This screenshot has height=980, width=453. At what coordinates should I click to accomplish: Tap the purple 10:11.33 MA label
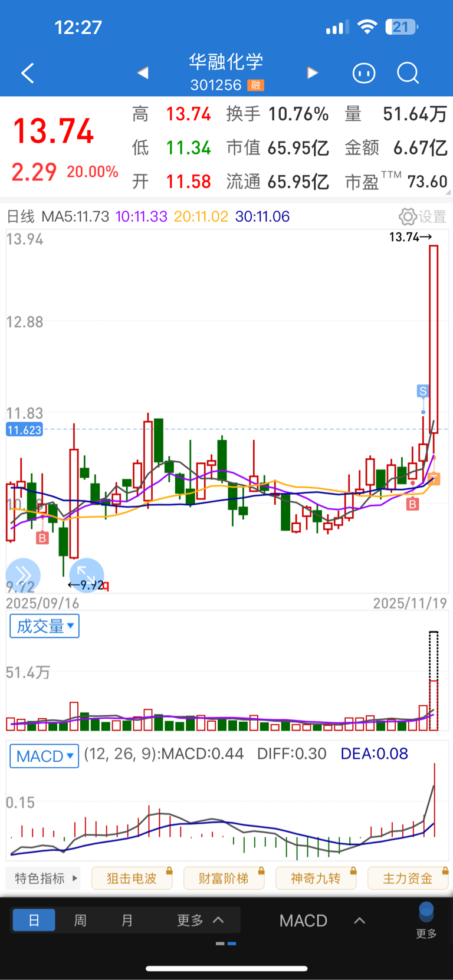[x=142, y=216]
